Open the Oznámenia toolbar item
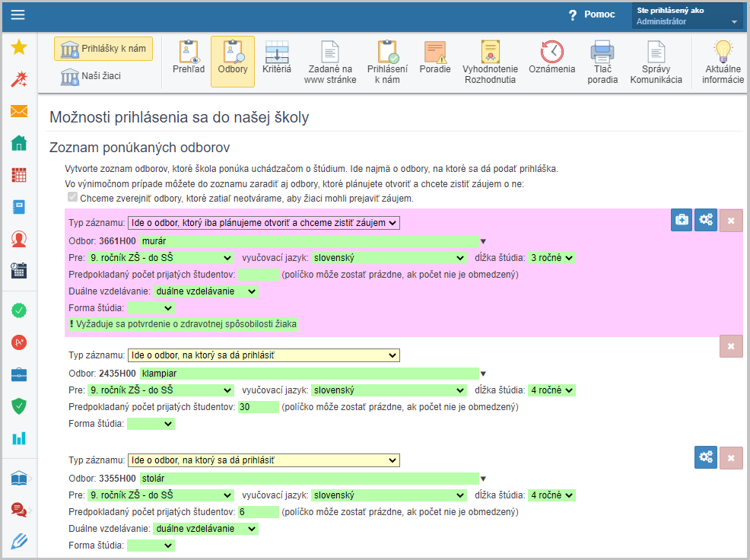This screenshot has height=560, width=750. coord(551,58)
